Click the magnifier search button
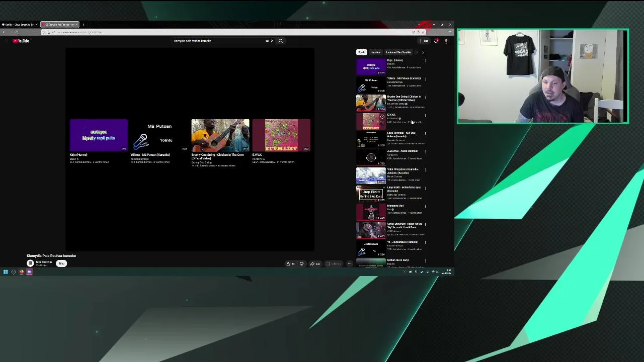The width and height of the screenshot is (644, 362). tap(281, 41)
